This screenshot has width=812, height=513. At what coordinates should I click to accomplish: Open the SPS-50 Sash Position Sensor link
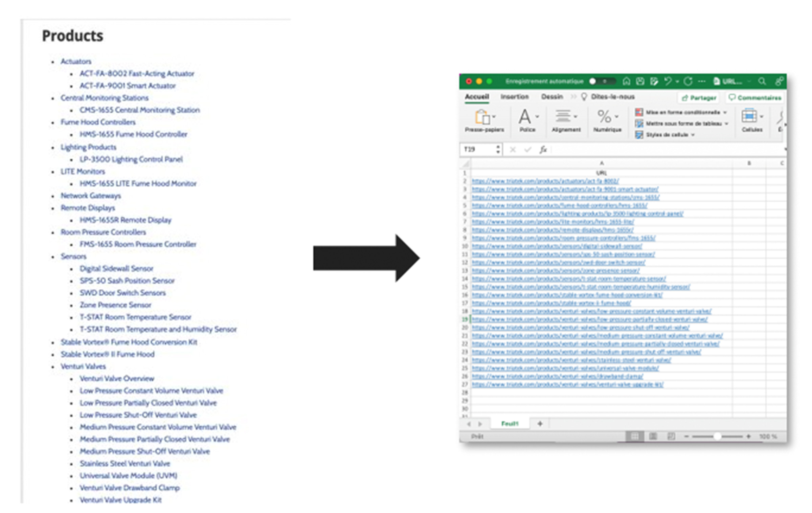(x=127, y=281)
